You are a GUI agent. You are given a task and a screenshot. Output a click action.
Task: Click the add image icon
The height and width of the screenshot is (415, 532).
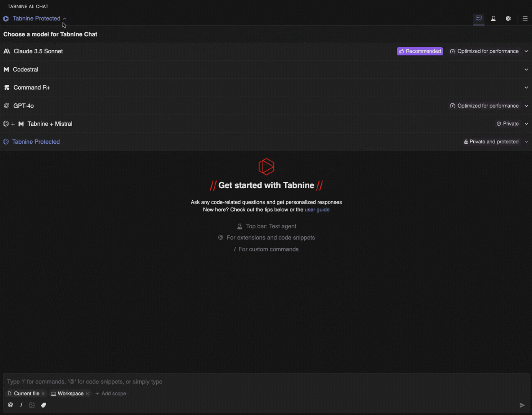[32, 405]
